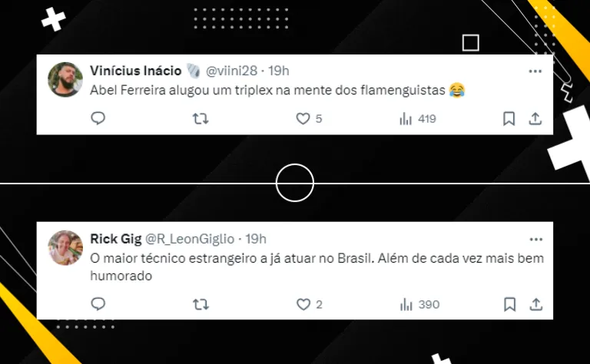Open more options on Vinícius Inácio's tweet

(535, 71)
